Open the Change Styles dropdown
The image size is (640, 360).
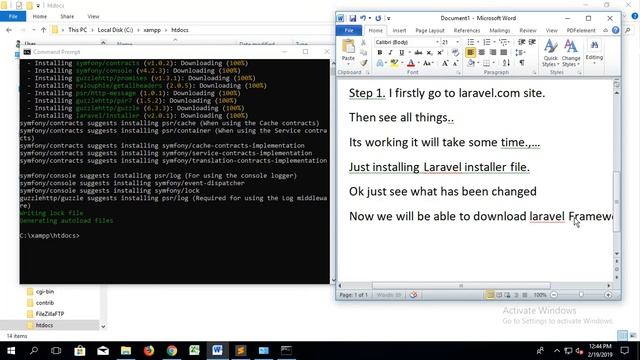click(x=571, y=53)
